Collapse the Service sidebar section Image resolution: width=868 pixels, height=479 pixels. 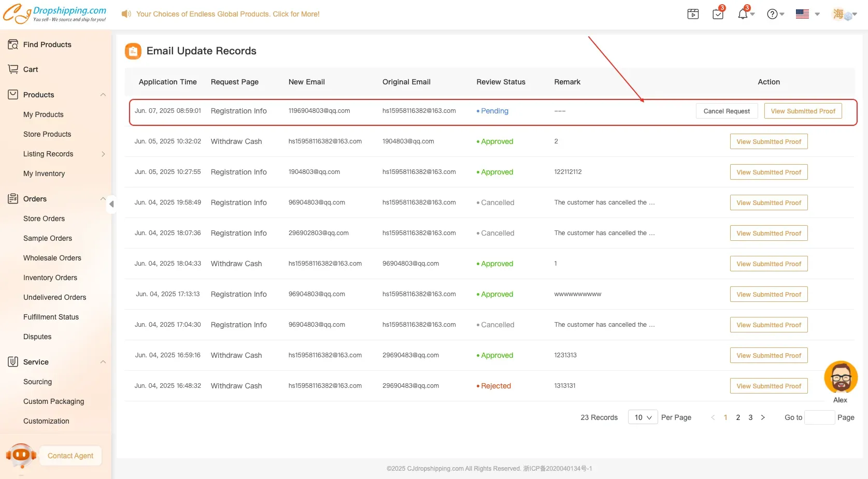pos(103,362)
